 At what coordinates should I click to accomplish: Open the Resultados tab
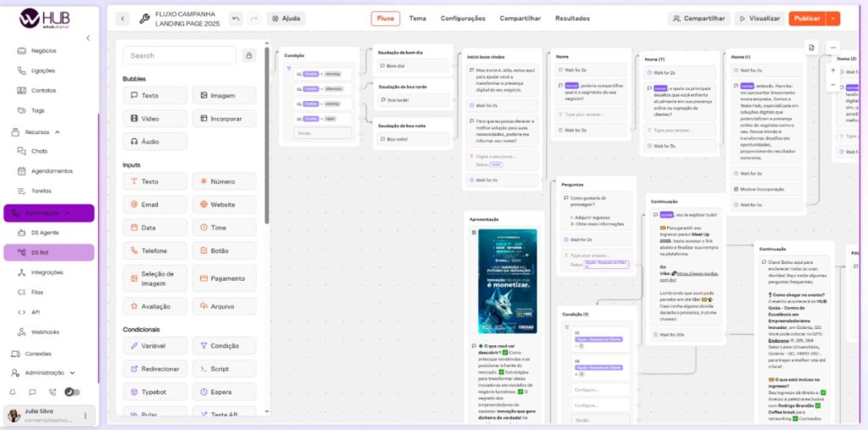point(572,18)
